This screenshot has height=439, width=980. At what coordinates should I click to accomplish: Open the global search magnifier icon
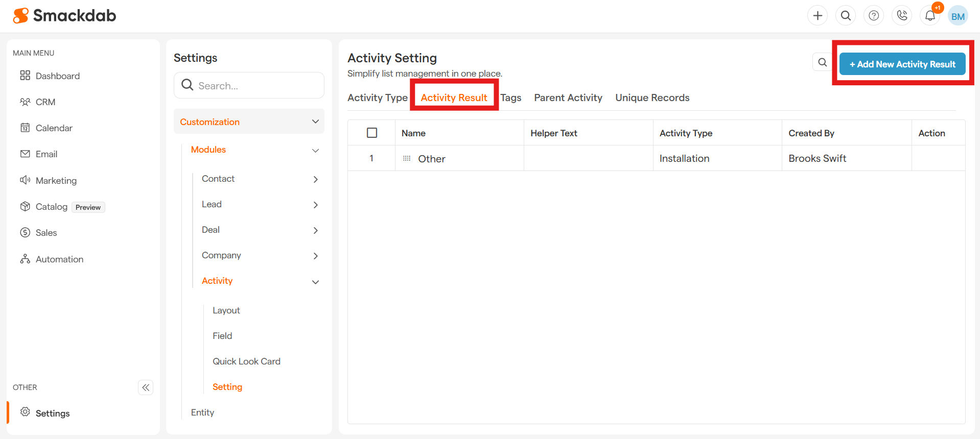846,16
